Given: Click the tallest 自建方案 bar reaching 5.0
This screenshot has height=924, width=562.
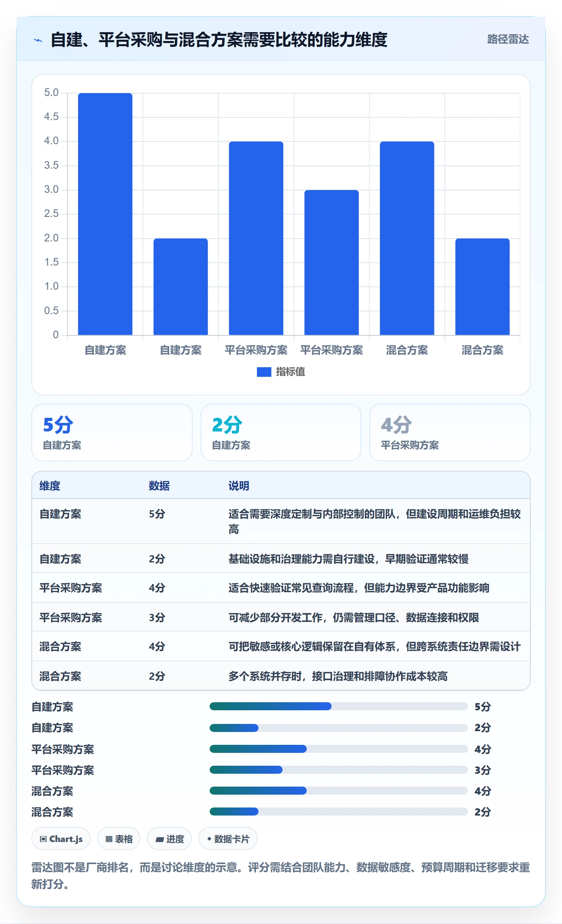Looking at the screenshot, I should (x=105, y=214).
